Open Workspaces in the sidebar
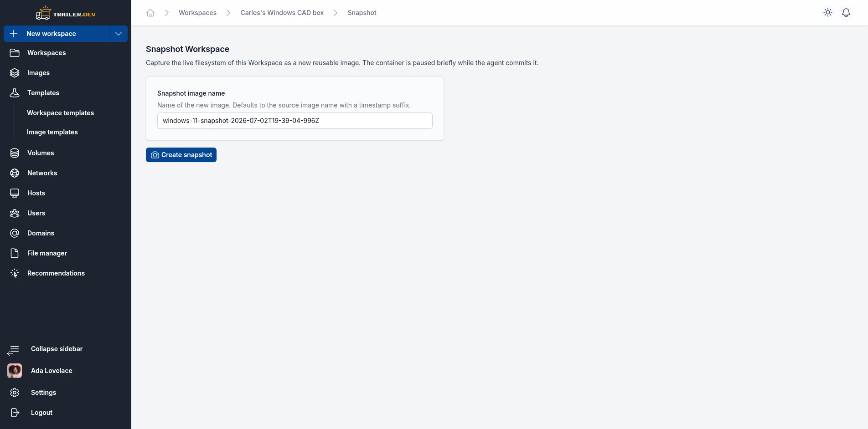This screenshot has height=429, width=868. point(46,53)
